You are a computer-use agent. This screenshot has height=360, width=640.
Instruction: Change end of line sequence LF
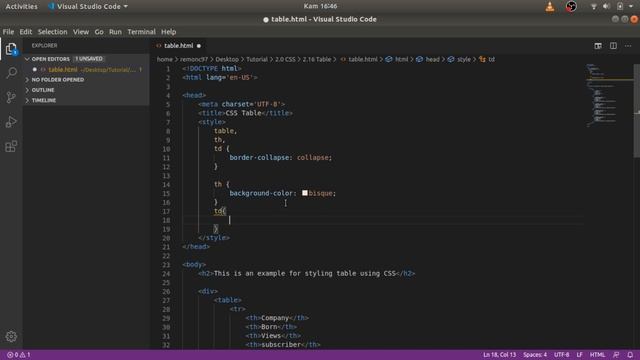(580, 355)
